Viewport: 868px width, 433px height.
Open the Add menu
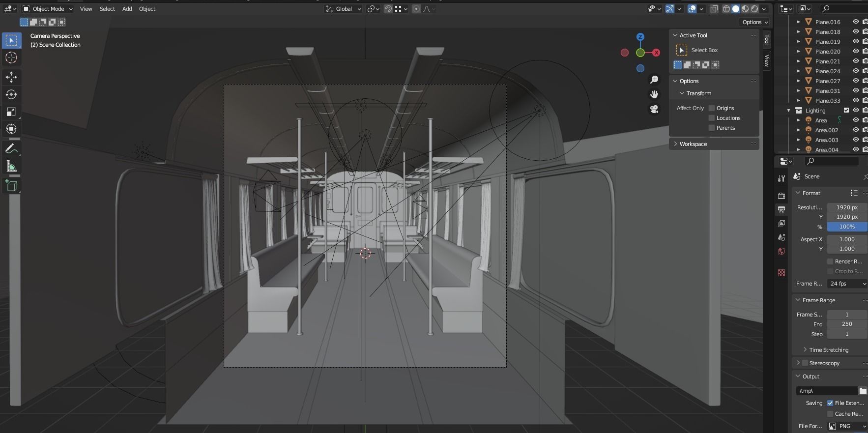click(127, 9)
